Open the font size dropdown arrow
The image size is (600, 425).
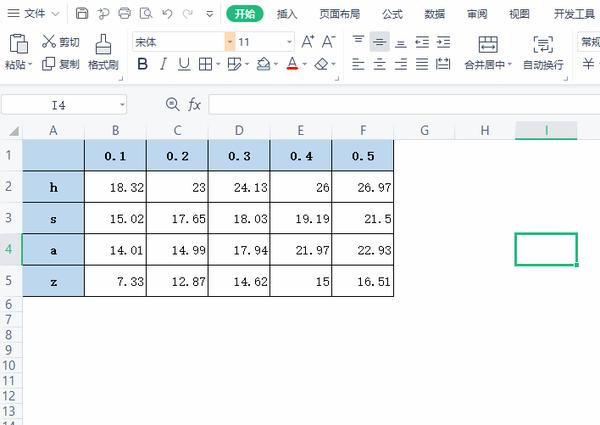pyautogui.click(x=289, y=42)
